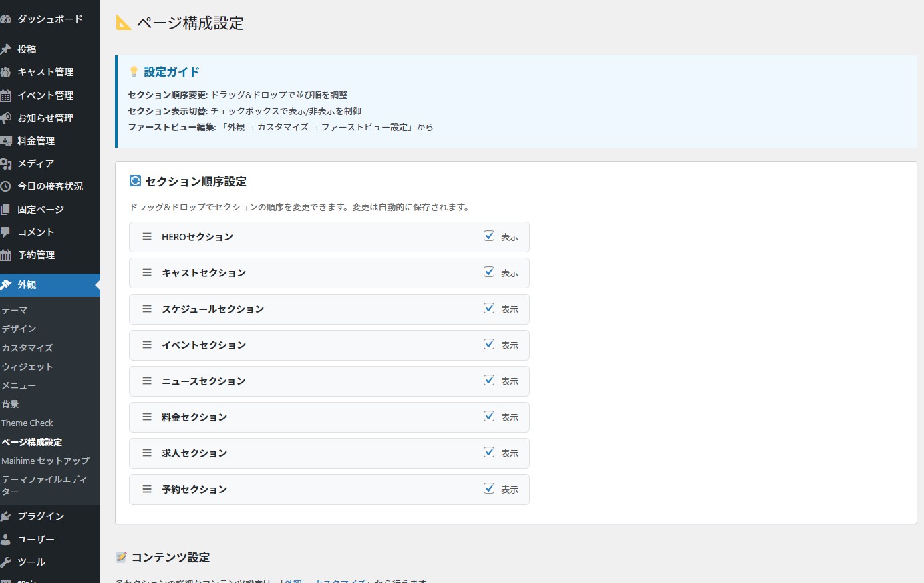Screen dimensions: 924x583
Task: Click drag handle of HEROセクション row
Action: tap(147, 236)
